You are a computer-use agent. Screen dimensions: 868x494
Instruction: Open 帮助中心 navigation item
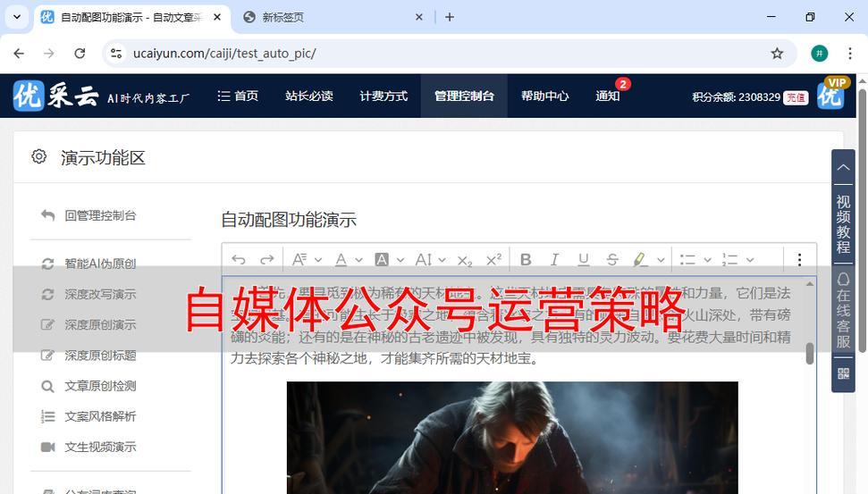pyautogui.click(x=544, y=96)
